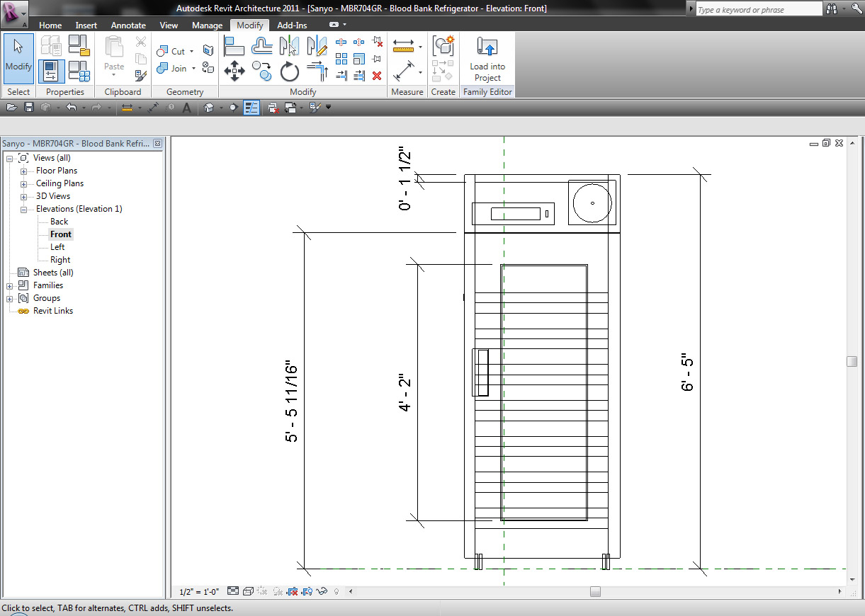This screenshot has width=865, height=616.
Task: Select the Move tool in the Modify panel
Action: click(235, 71)
